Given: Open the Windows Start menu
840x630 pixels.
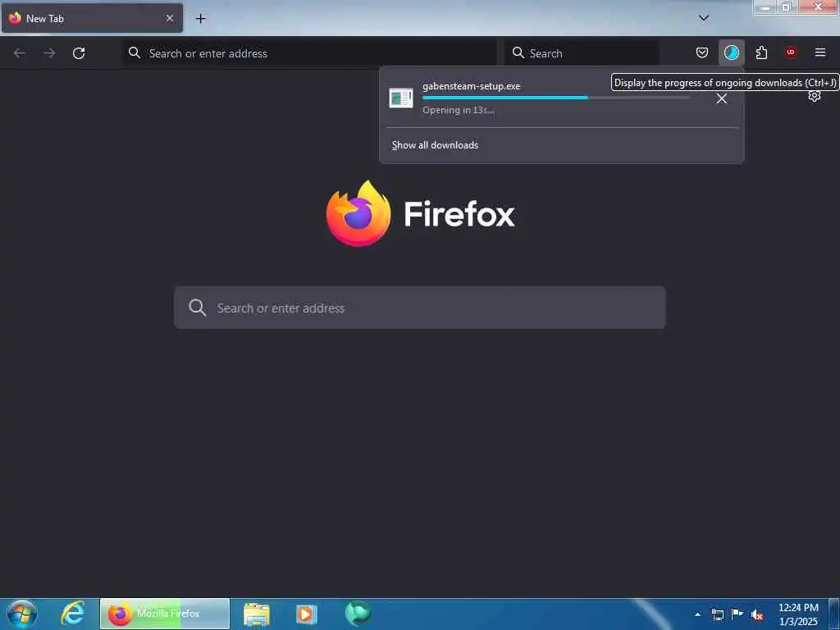Looking at the screenshot, I should (x=22, y=614).
